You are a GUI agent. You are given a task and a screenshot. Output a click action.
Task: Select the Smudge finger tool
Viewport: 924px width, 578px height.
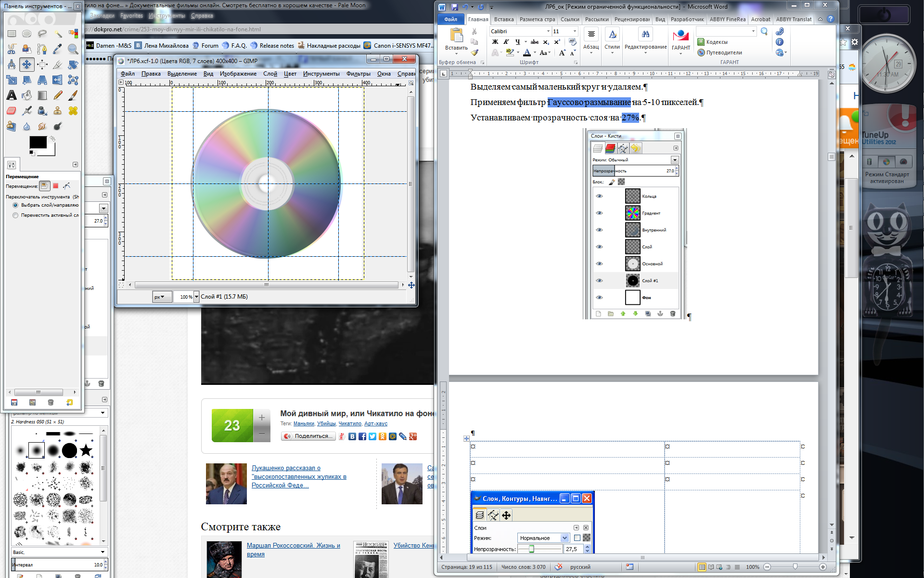pos(42,126)
